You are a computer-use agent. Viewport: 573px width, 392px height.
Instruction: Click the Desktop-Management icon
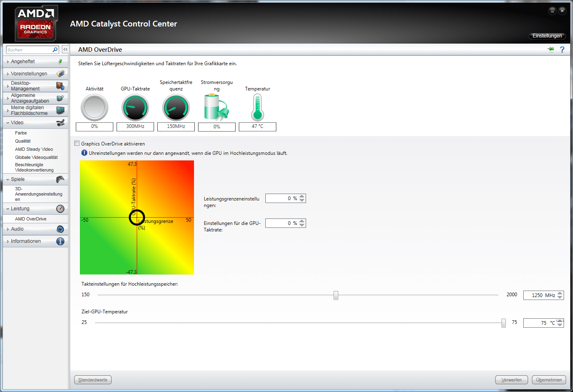point(60,86)
